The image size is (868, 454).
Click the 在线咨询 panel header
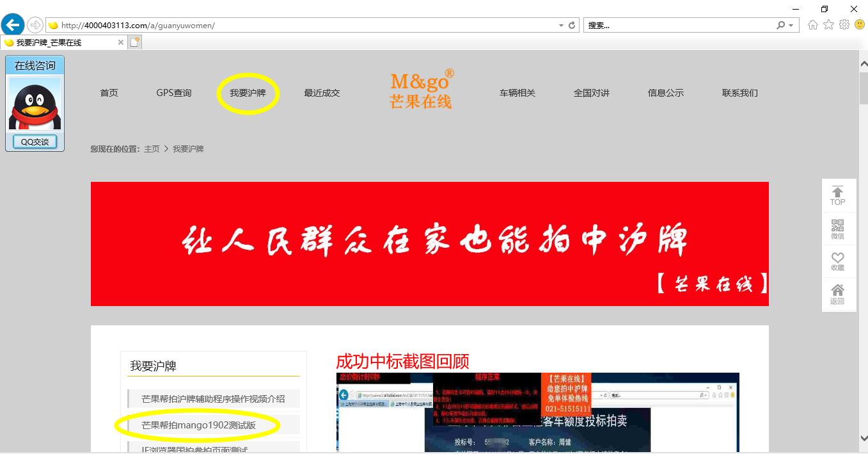click(x=35, y=65)
